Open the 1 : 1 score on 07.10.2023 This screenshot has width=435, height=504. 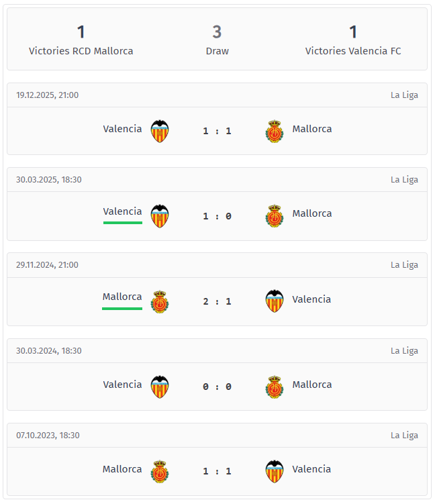(217, 471)
